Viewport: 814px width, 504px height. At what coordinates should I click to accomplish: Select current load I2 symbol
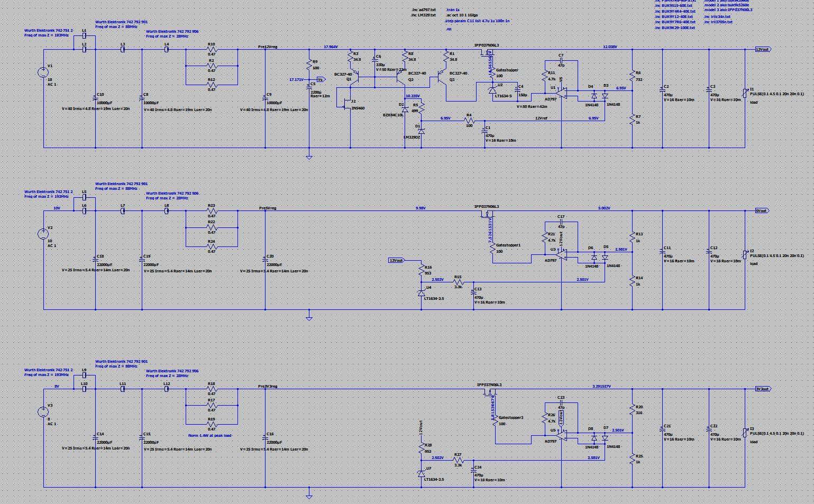coord(745,254)
